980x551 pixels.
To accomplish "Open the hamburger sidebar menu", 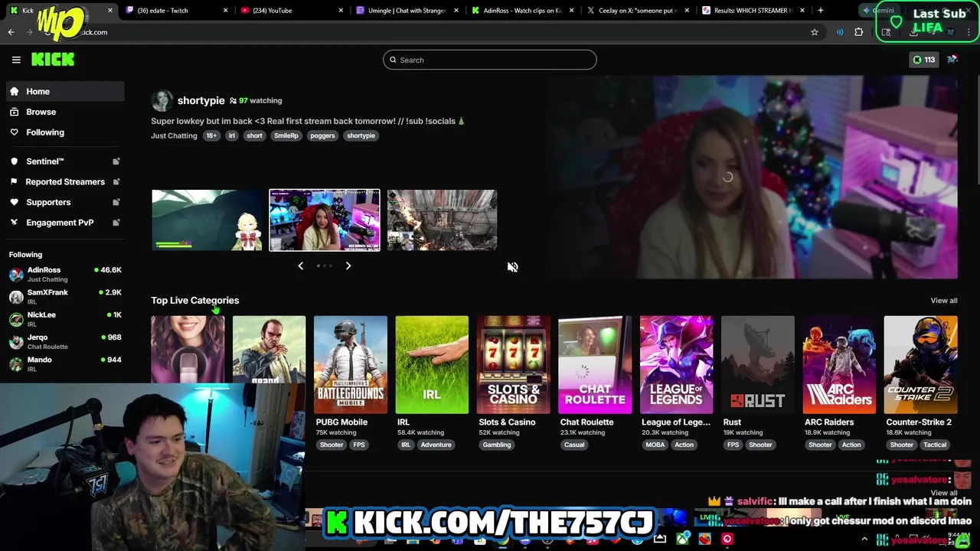I will [x=16, y=60].
